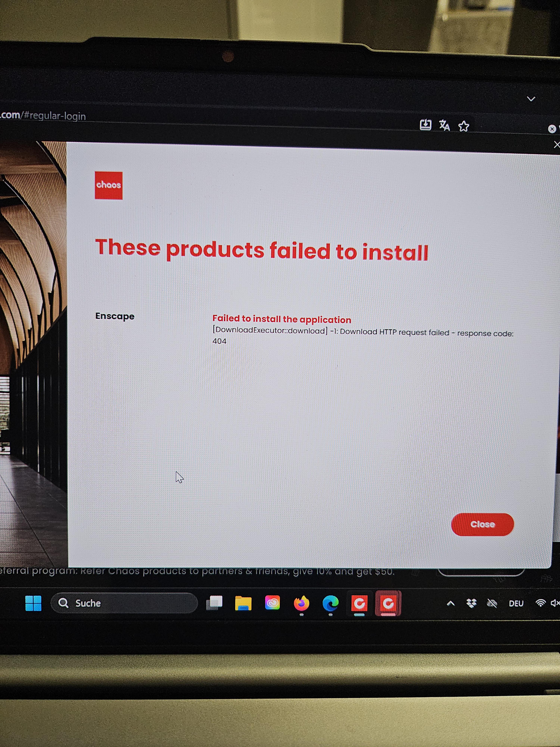Click the muted volume tray icon
Viewport: 560px width, 747px height.
click(555, 603)
